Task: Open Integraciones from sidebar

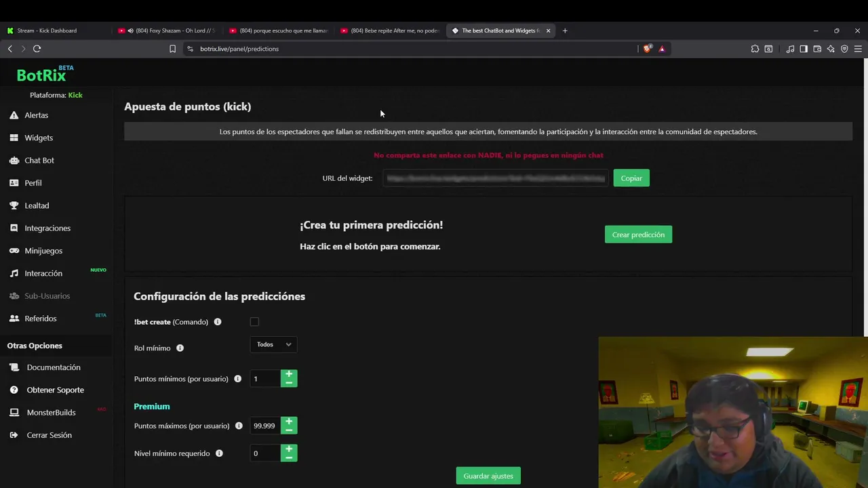Action: 47,228
